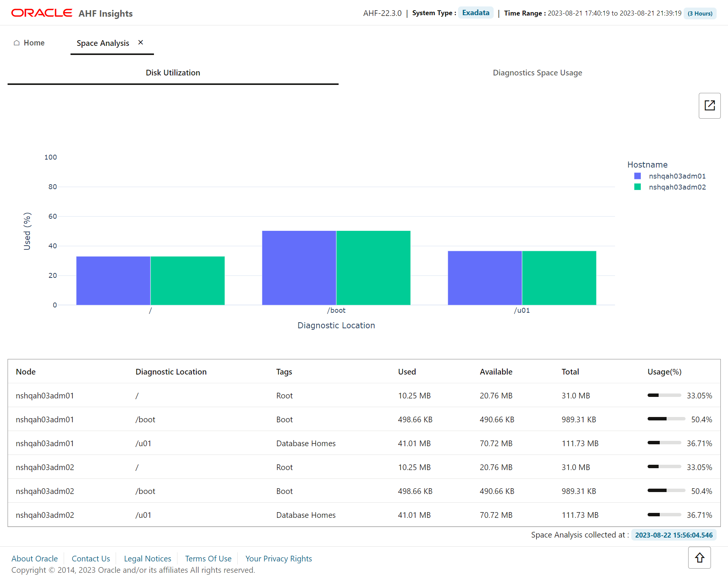Click the Usage(%) column header

(x=664, y=372)
